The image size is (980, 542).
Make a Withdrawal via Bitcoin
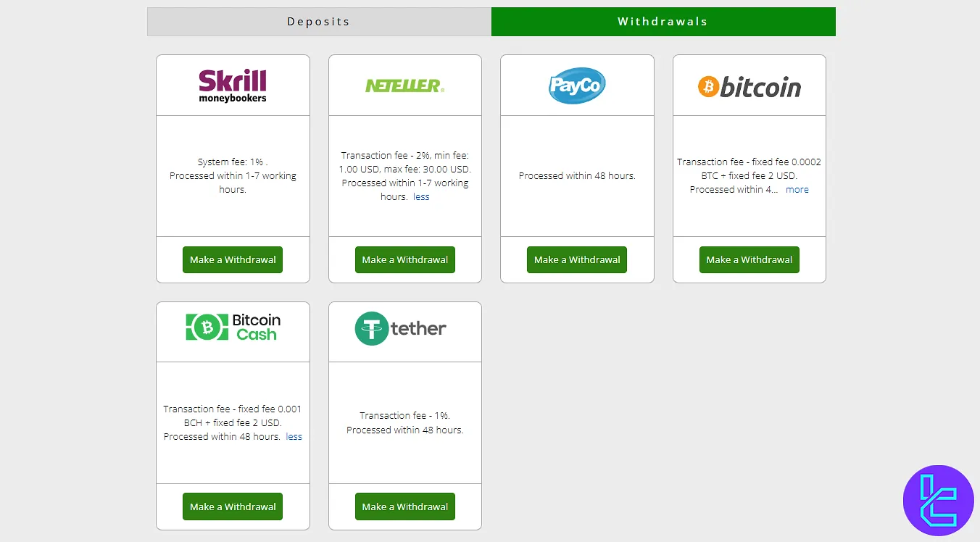coord(749,259)
